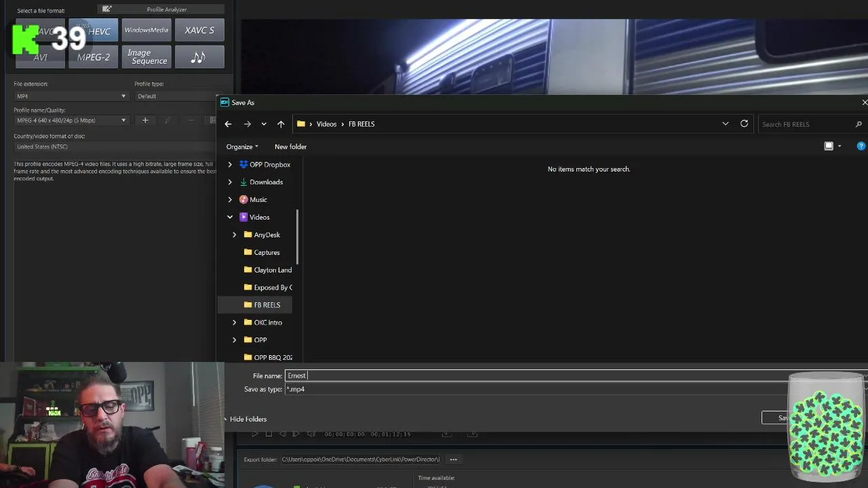Screen dimensions: 868x488
Task: Expand the Downloads tree node
Action: (230, 182)
